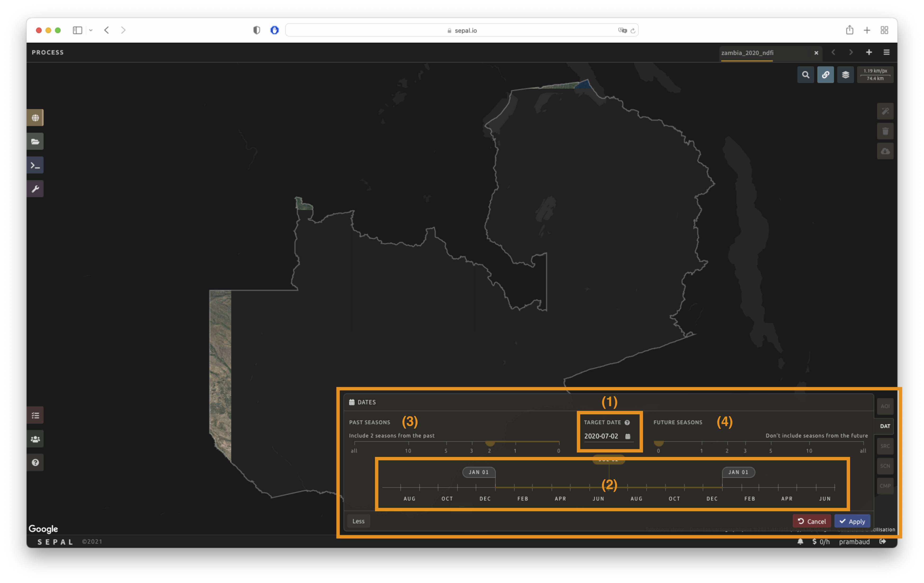924x583 pixels.
Task: Click the target date input field
Action: 601,436
